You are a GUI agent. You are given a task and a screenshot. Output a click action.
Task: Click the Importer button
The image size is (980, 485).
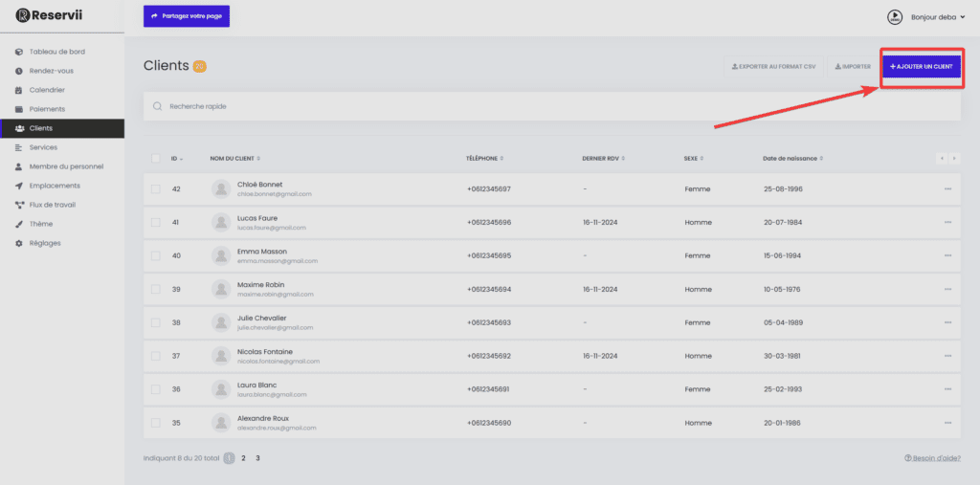[x=853, y=66]
